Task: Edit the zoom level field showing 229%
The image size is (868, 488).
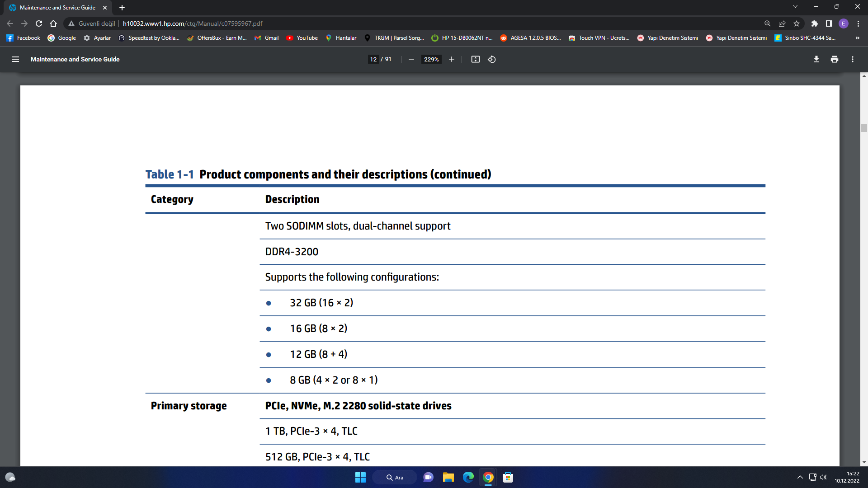Action: (431, 59)
